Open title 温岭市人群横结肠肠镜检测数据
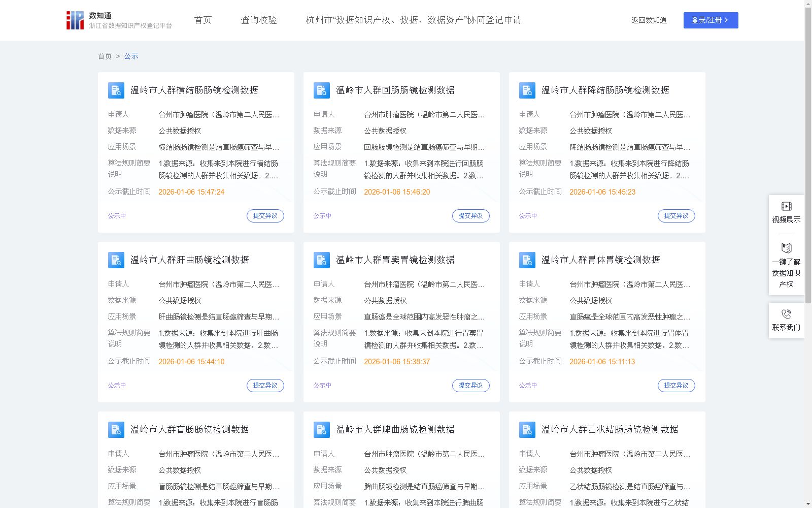 coord(194,90)
